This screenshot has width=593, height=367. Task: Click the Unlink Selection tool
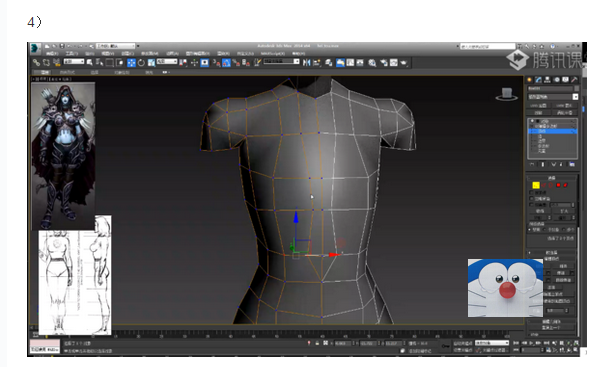[46, 62]
